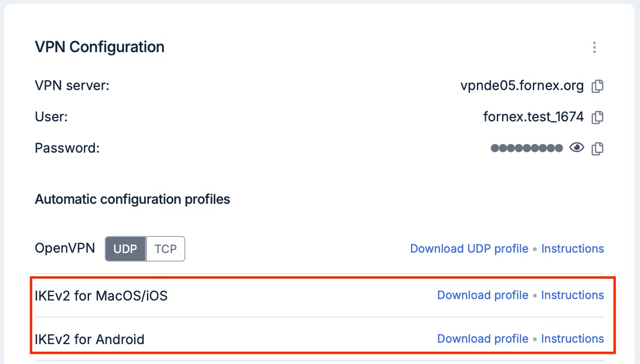The width and height of the screenshot is (640, 364).
Task: Copy the user name fornex.test_1674
Action: point(598,117)
